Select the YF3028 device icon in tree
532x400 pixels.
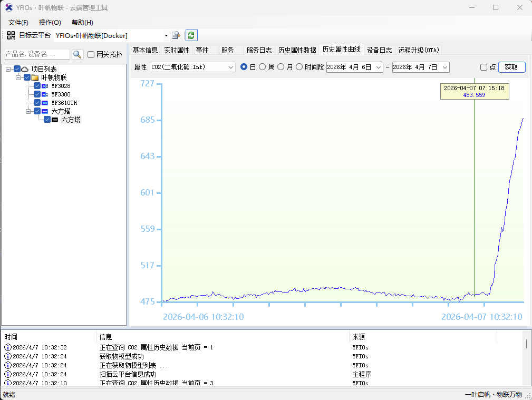point(45,86)
